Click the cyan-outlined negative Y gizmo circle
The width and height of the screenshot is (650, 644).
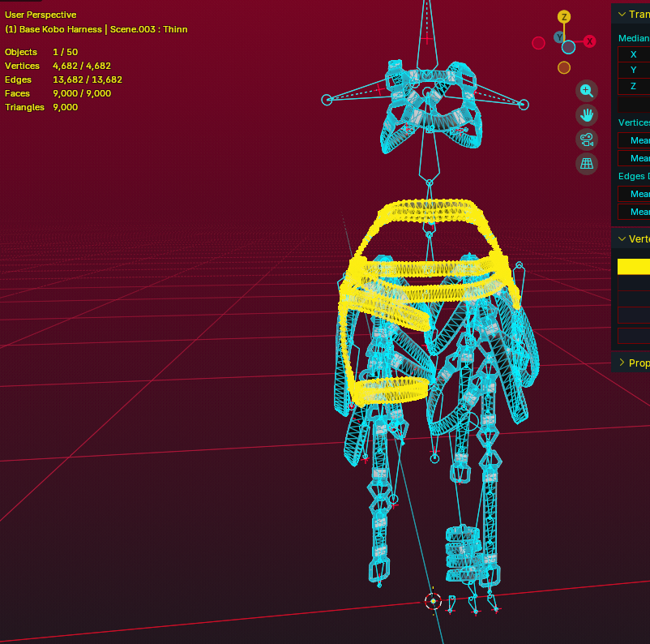pyautogui.click(x=568, y=47)
